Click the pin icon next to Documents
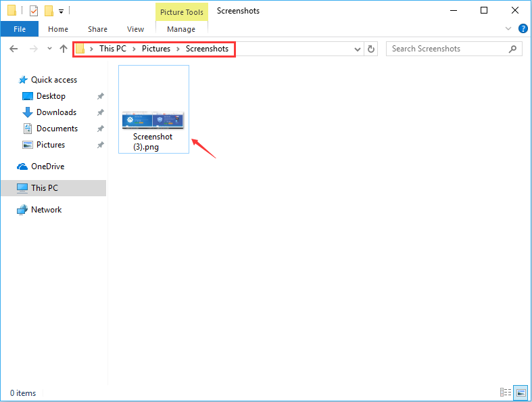Image resolution: width=532 pixels, height=402 pixels. (x=101, y=129)
